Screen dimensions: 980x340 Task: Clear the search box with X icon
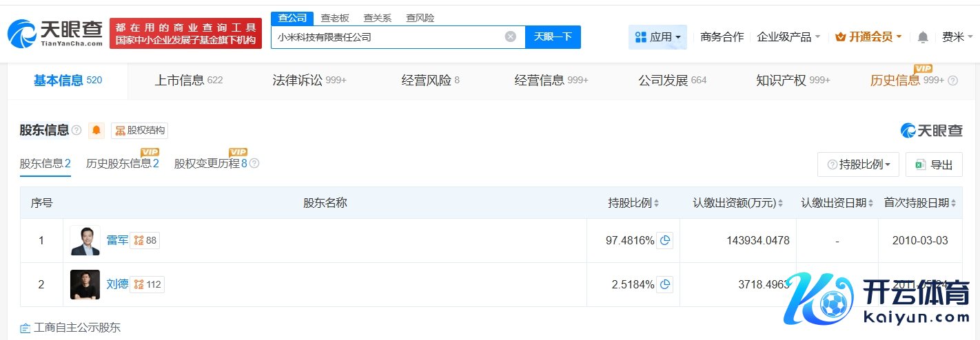(x=510, y=37)
